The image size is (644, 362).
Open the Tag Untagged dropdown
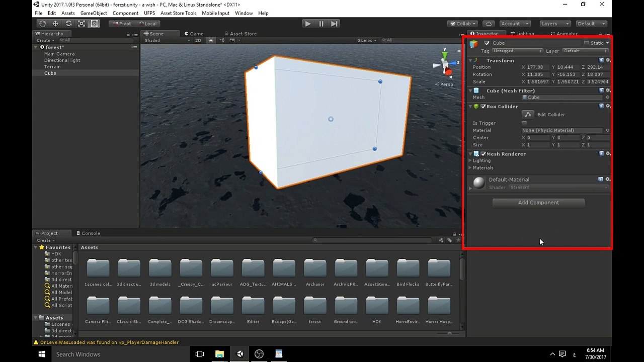click(517, 51)
